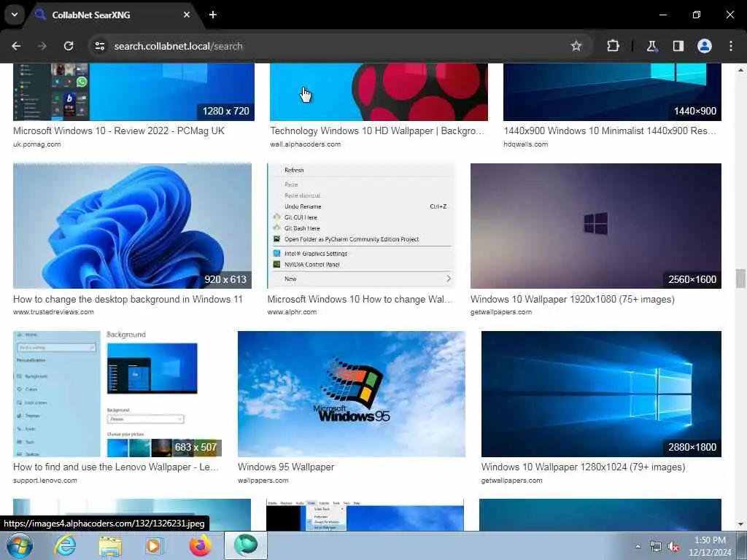
Task: Open the Extensions puzzle icon
Action: click(x=613, y=46)
